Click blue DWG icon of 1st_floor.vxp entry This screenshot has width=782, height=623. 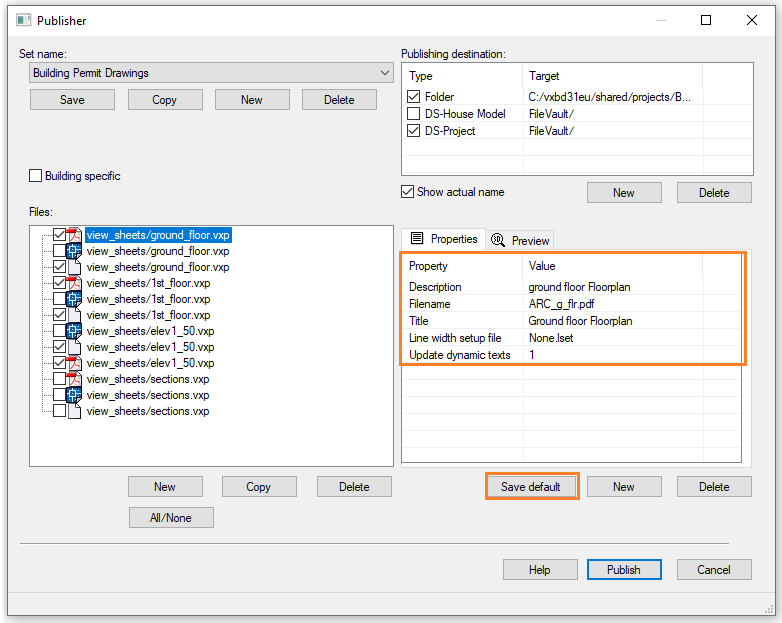click(x=73, y=299)
